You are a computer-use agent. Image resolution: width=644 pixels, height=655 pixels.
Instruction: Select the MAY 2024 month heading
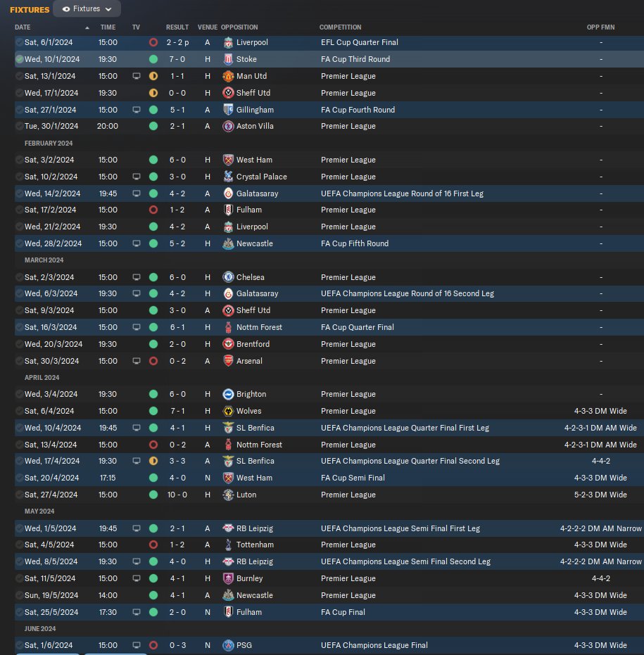click(39, 511)
